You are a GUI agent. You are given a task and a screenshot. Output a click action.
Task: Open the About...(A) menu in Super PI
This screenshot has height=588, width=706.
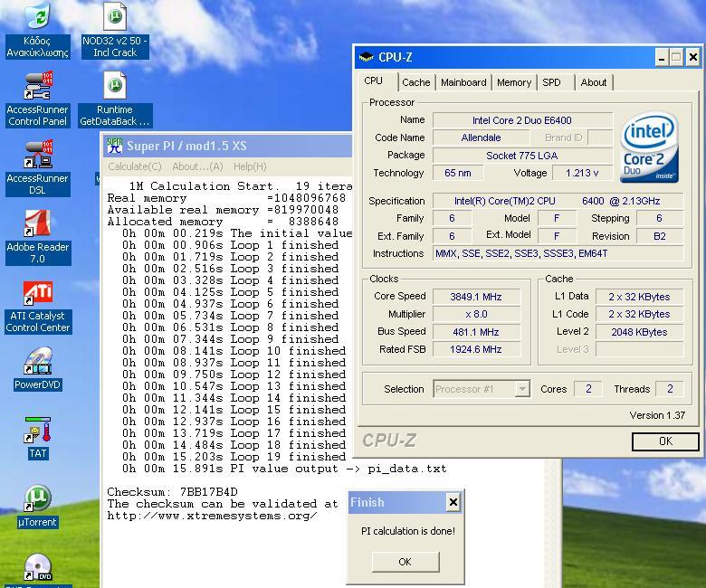click(x=197, y=166)
